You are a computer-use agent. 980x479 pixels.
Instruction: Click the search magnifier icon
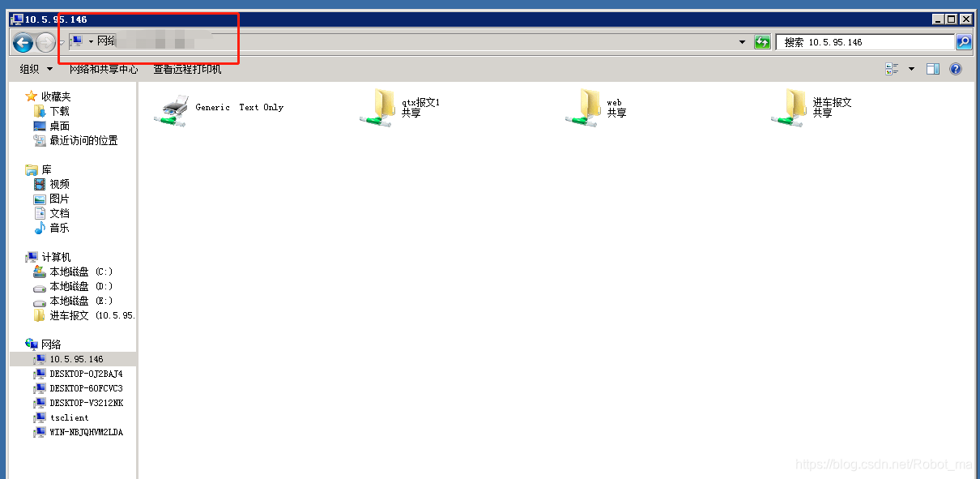(x=964, y=42)
